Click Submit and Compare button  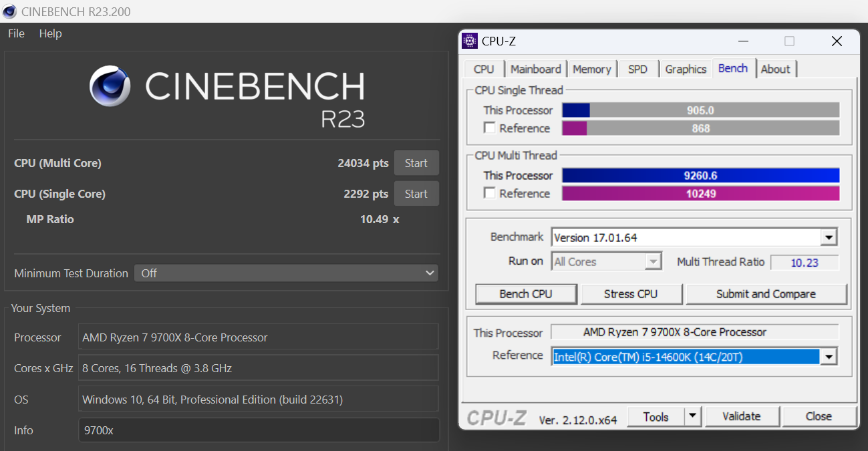[766, 294]
